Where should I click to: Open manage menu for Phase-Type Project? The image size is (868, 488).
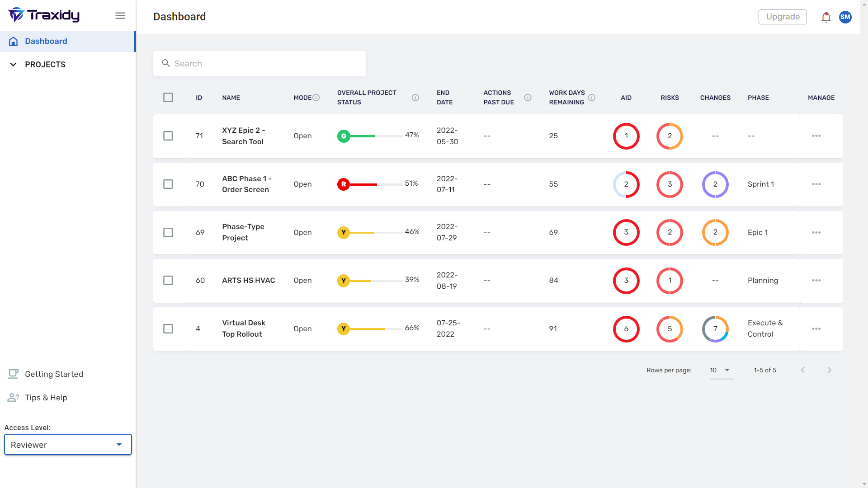pos(816,233)
